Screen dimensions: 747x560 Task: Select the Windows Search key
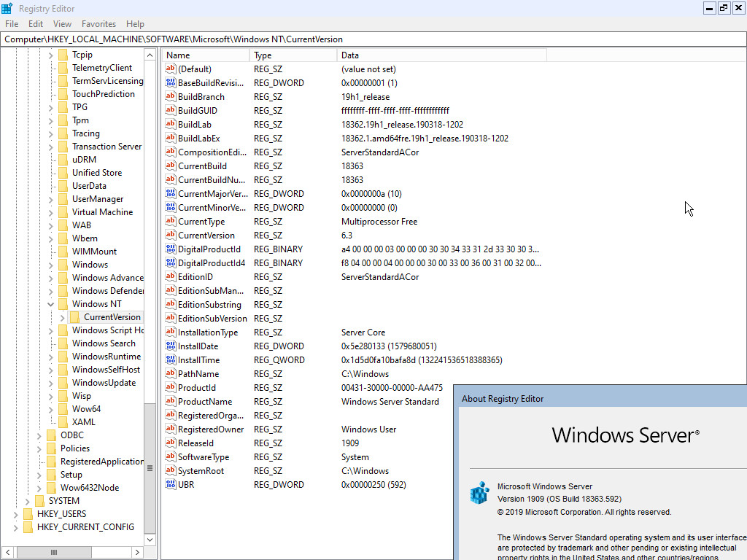click(104, 343)
